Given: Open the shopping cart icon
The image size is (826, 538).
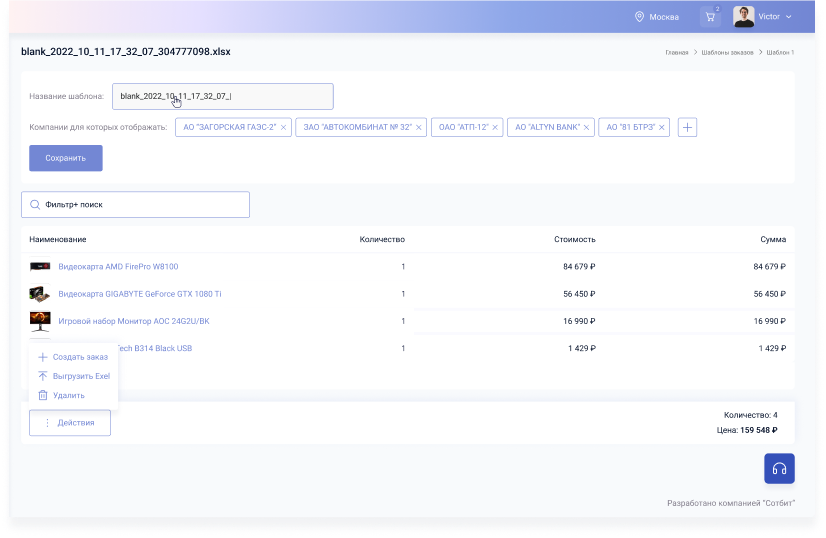Looking at the screenshot, I should pyautogui.click(x=710, y=17).
